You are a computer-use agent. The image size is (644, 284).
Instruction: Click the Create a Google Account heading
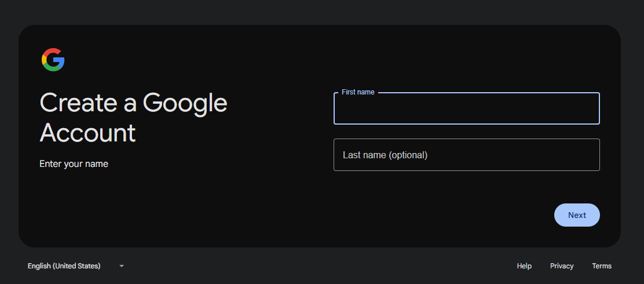tap(133, 118)
